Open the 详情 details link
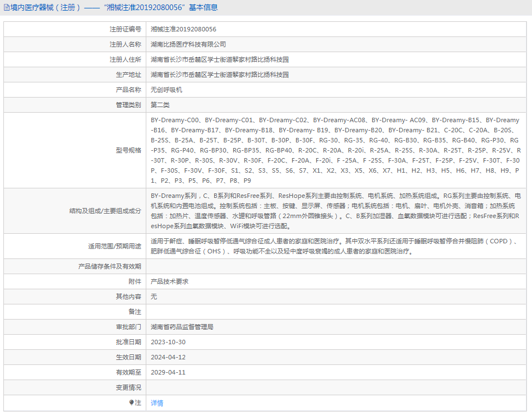Viewport: 532px width, 416px height. tap(156, 402)
